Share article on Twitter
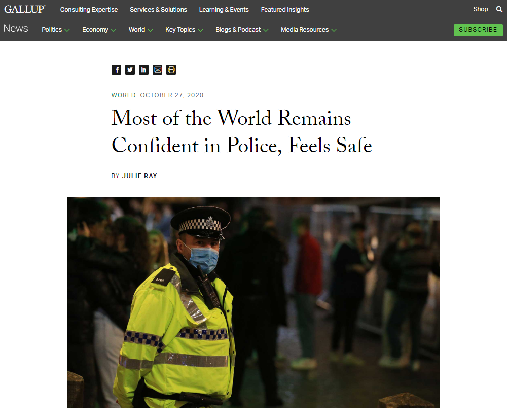This screenshot has width=507, height=420. pos(130,69)
